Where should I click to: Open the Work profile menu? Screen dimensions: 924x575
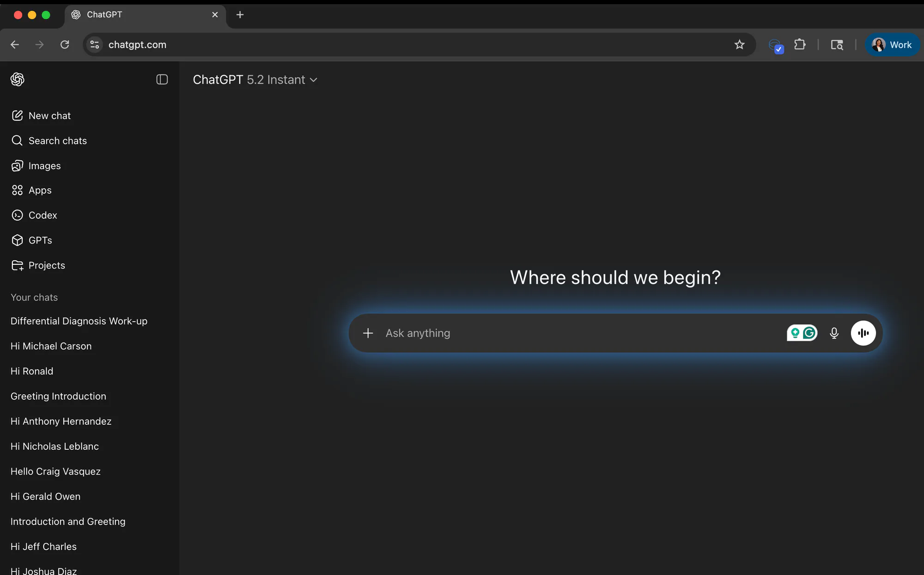point(893,44)
